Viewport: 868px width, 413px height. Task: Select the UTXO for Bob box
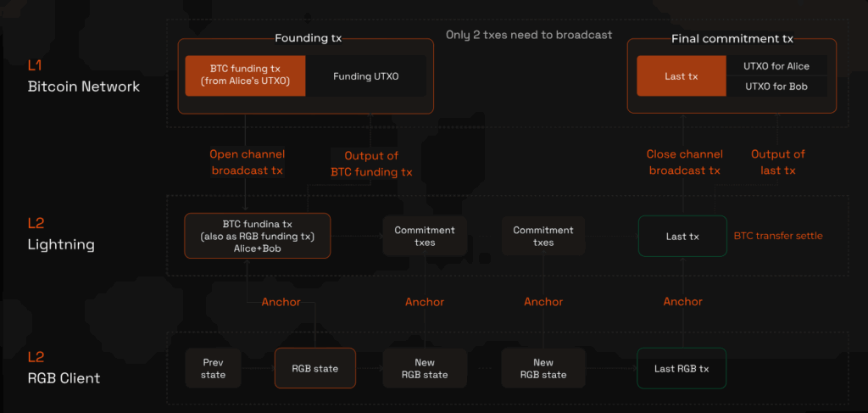(x=776, y=87)
